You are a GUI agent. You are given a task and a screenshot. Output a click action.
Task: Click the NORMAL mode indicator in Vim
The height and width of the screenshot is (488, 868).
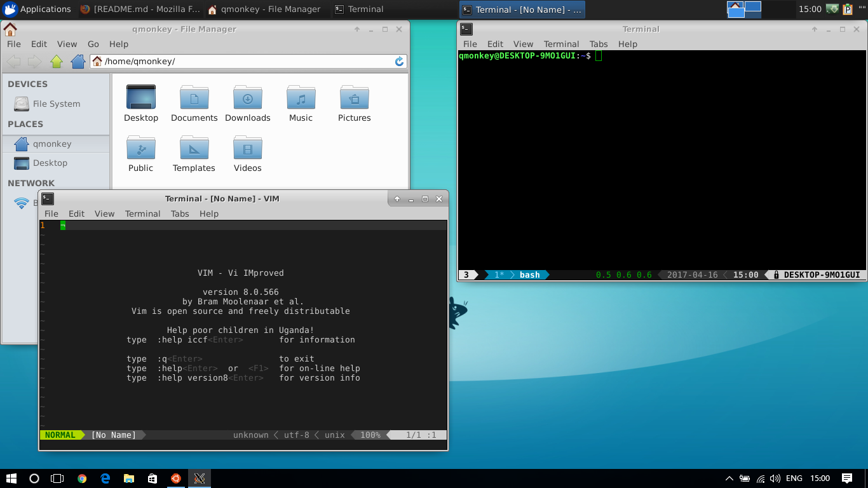[60, 435]
